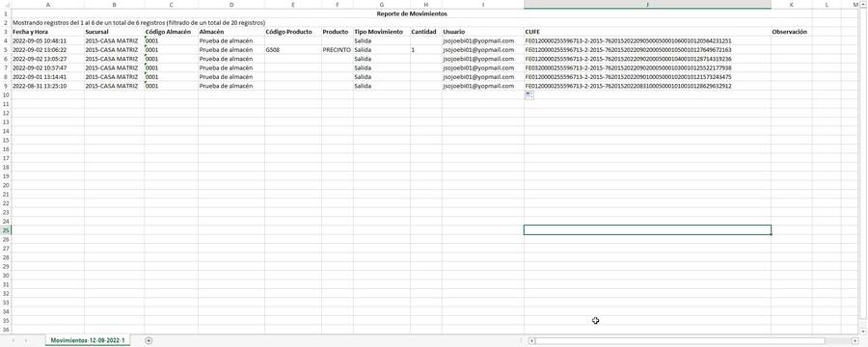Select row 25 header

click(x=6, y=230)
